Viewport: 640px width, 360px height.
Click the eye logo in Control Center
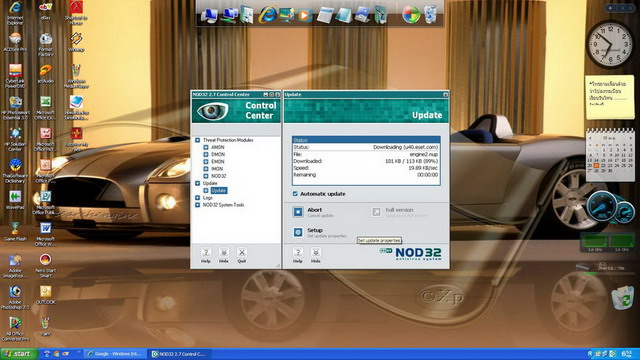click(212, 111)
